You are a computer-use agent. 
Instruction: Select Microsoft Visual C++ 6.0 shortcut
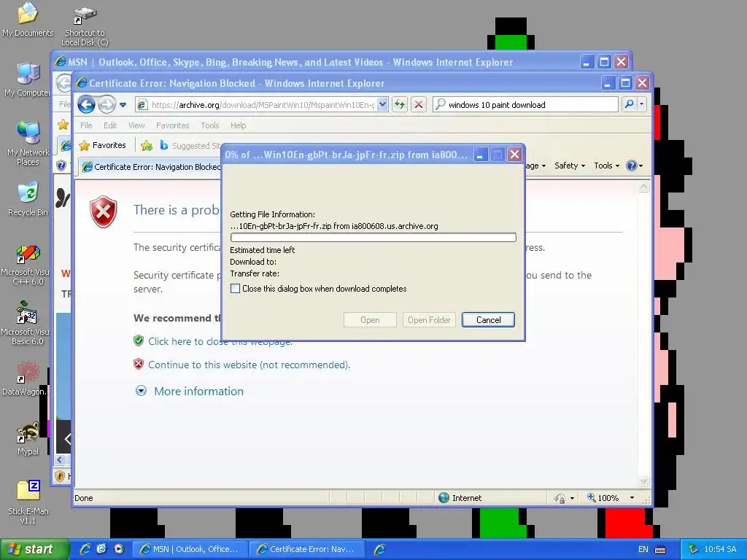click(x=27, y=265)
